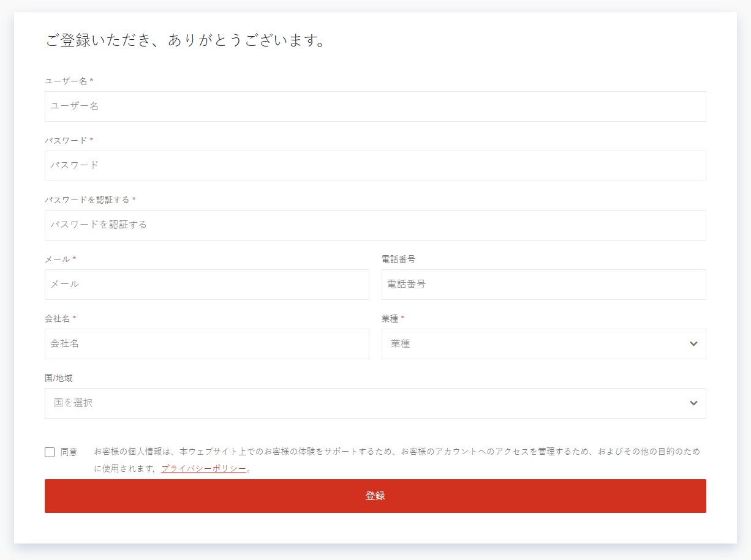
Task: Click the ユーザー名 input field
Action: point(375,106)
